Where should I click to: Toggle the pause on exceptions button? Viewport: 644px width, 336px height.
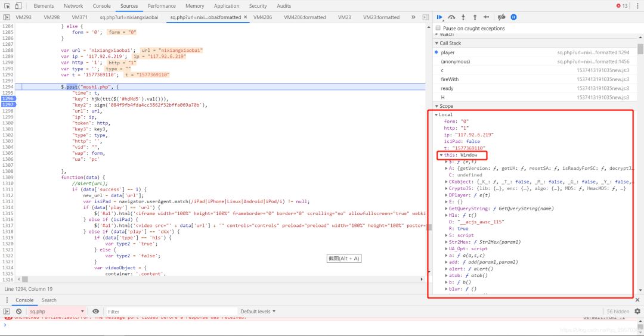point(513,17)
